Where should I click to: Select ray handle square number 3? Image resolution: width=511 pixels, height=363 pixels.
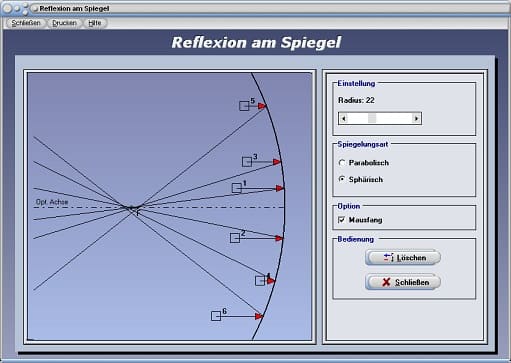click(247, 162)
